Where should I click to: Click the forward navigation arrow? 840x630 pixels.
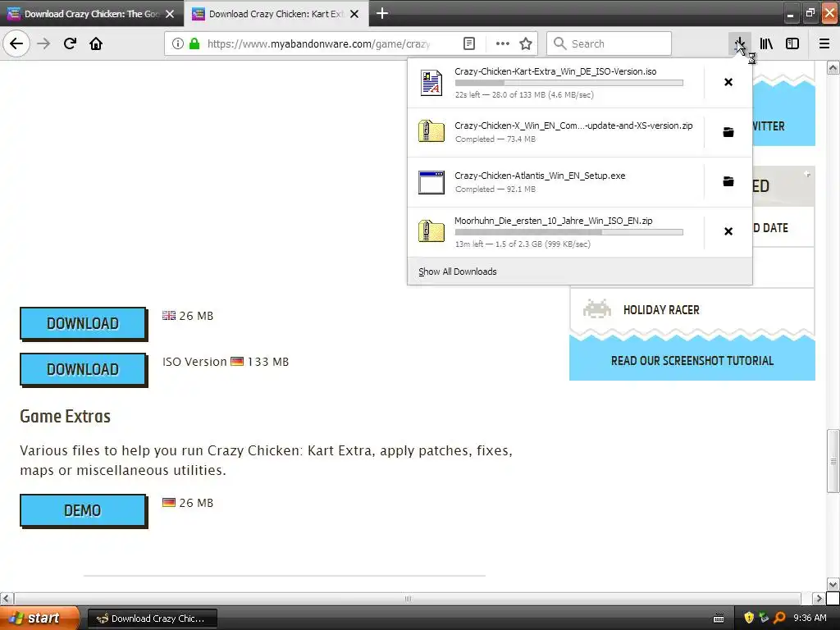click(44, 43)
